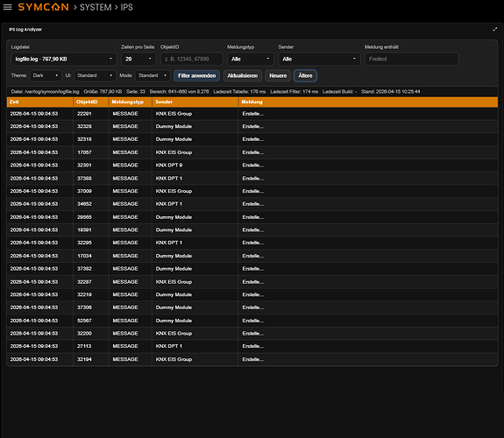Select ObjektID 17034 cell
This screenshot has height=438, width=504.
[x=91, y=256]
